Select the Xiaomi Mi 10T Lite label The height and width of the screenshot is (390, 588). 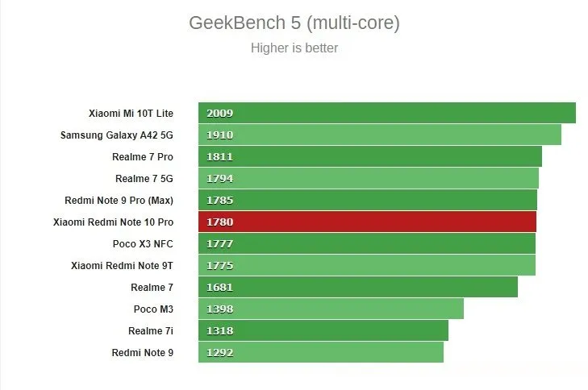click(x=131, y=114)
